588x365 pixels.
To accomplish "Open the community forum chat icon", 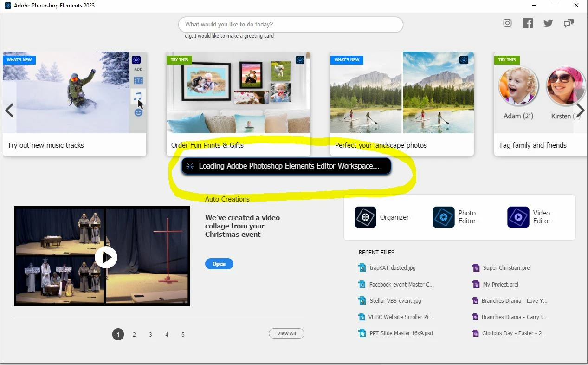I will click(569, 23).
